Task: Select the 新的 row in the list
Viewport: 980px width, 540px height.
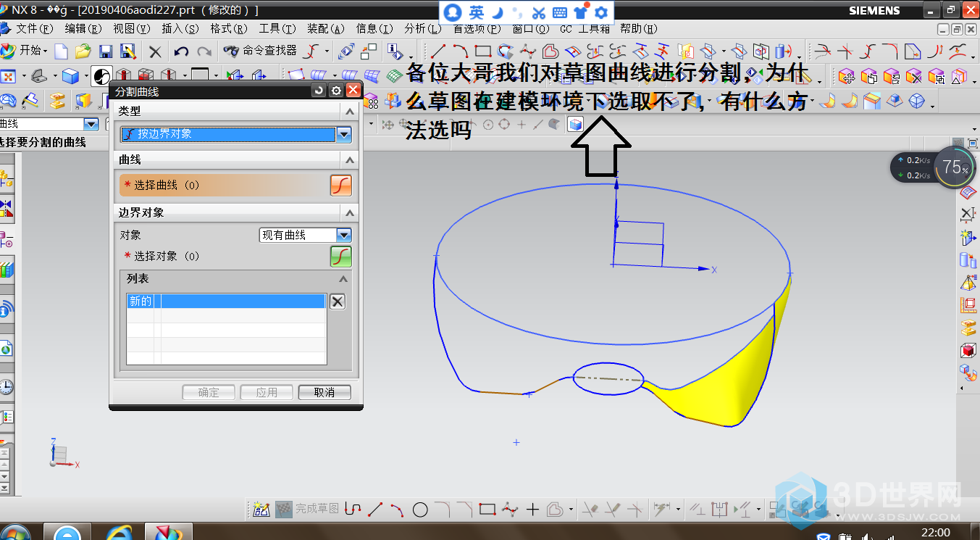Action: click(x=226, y=301)
